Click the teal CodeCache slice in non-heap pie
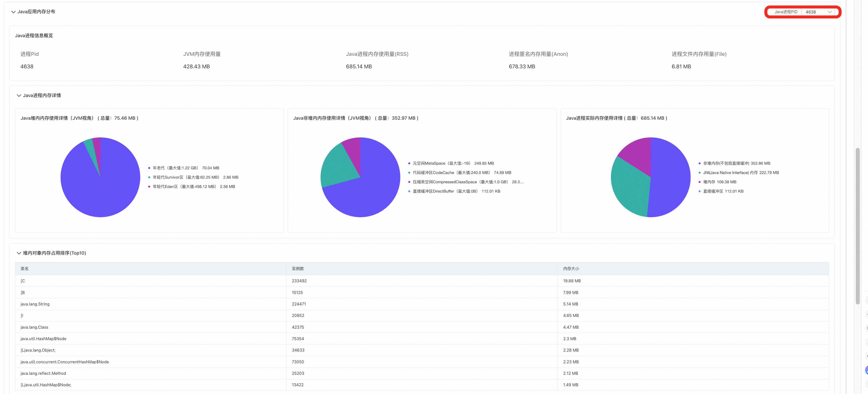Viewport: 868px width, 394px height. point(337,169)
